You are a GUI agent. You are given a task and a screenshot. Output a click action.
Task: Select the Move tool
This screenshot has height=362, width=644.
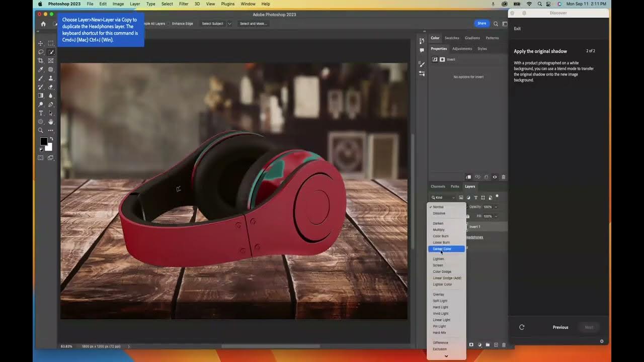tap(41, 43)
